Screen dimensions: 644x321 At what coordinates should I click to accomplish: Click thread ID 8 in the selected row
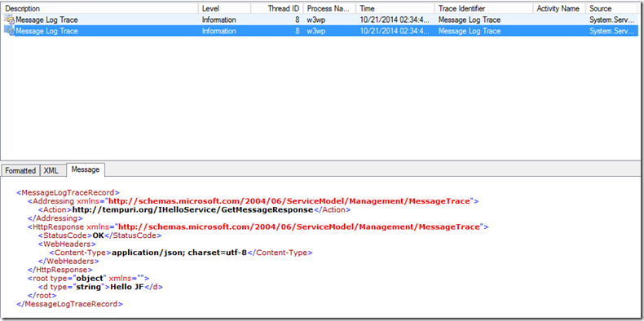pos(297,31)
